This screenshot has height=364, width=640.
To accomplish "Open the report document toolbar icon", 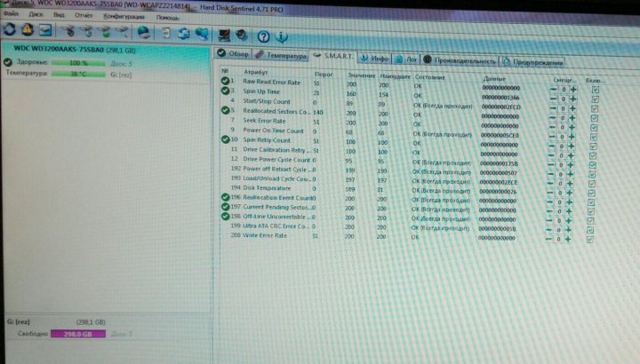I will point(165,33).
